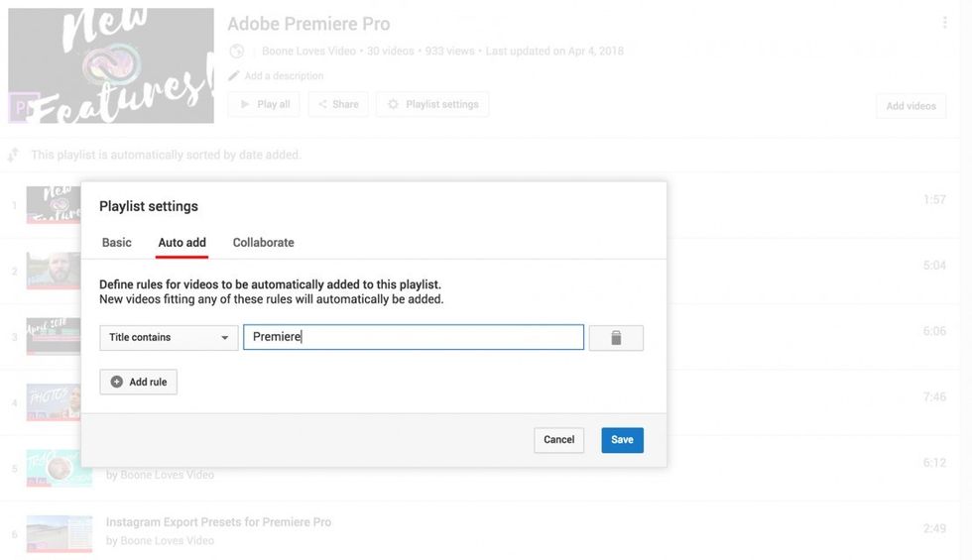Add another rule with the Add rule button

pos(138,382)
